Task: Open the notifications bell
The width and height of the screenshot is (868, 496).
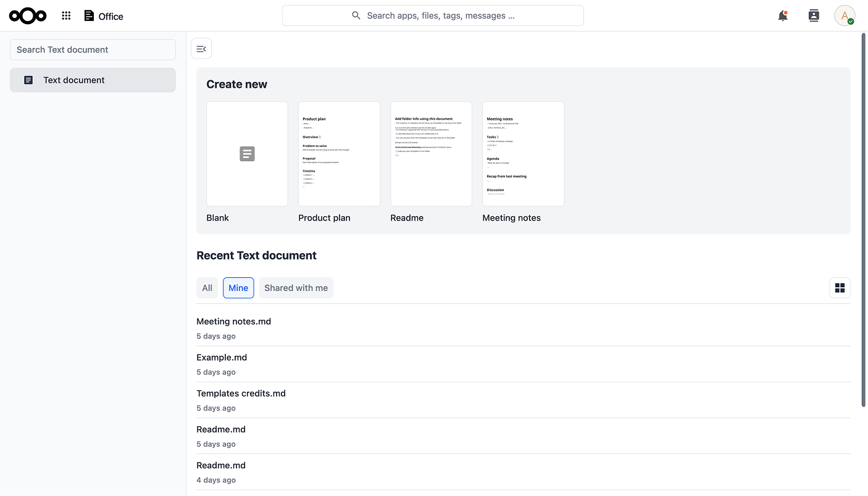Action: (783, 16)
